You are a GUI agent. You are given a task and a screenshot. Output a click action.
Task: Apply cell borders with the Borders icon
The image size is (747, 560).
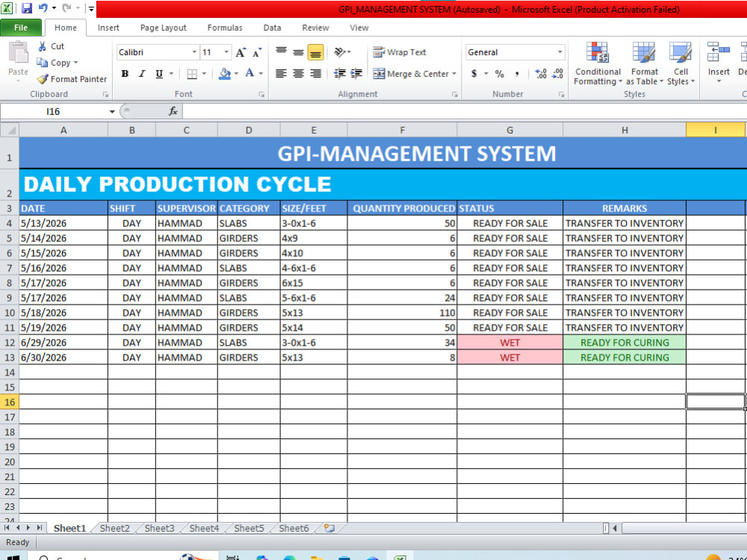(192, 74)
